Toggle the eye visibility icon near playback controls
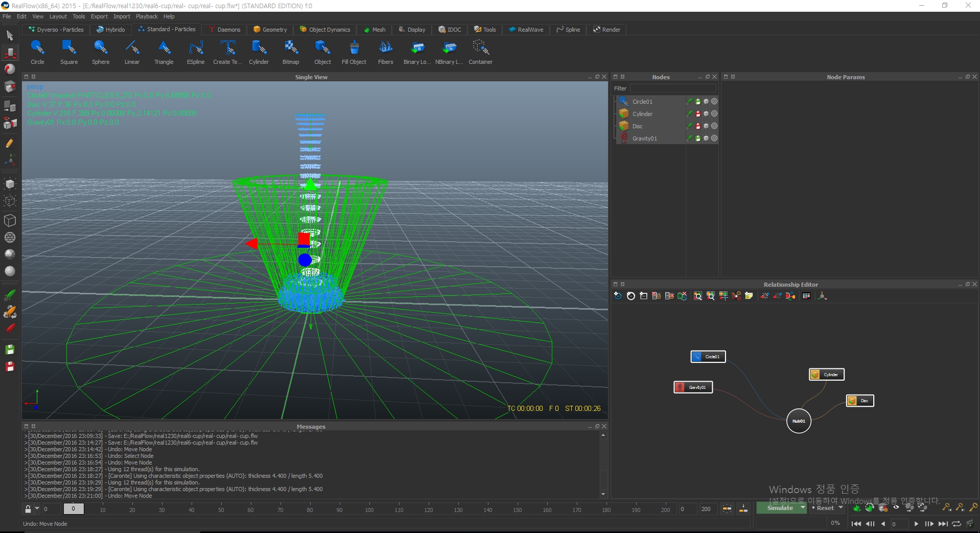The height and width of the screenshot is (533, 980). (x=896, y=507)
